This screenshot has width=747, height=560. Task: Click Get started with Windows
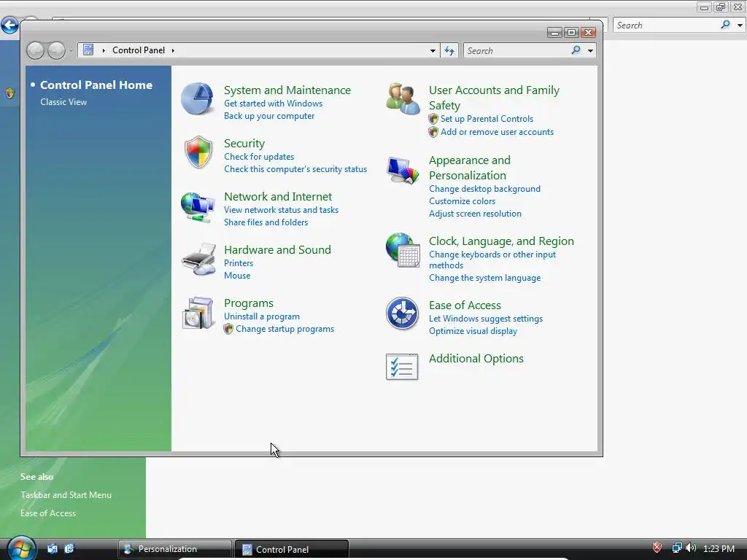(273, 104)
